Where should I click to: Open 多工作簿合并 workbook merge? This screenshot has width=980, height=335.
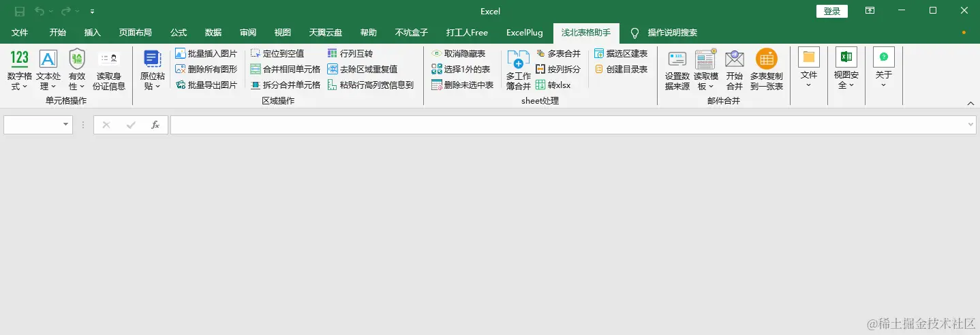518,70
